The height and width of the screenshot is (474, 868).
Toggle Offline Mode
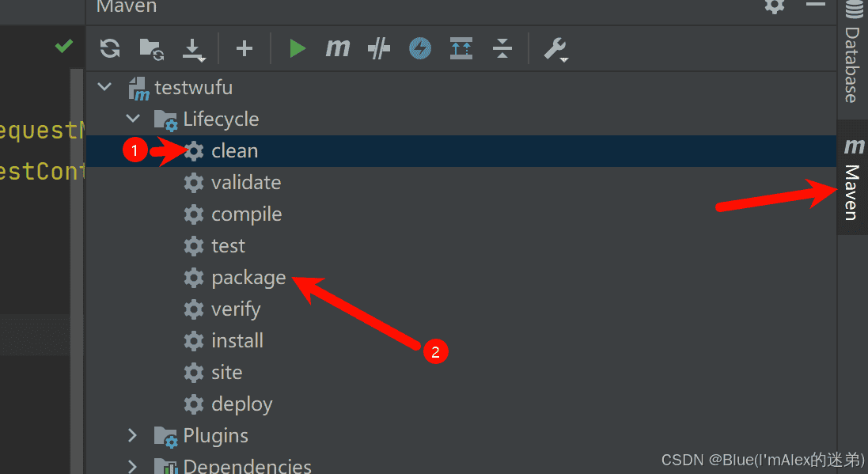point(419,48)
